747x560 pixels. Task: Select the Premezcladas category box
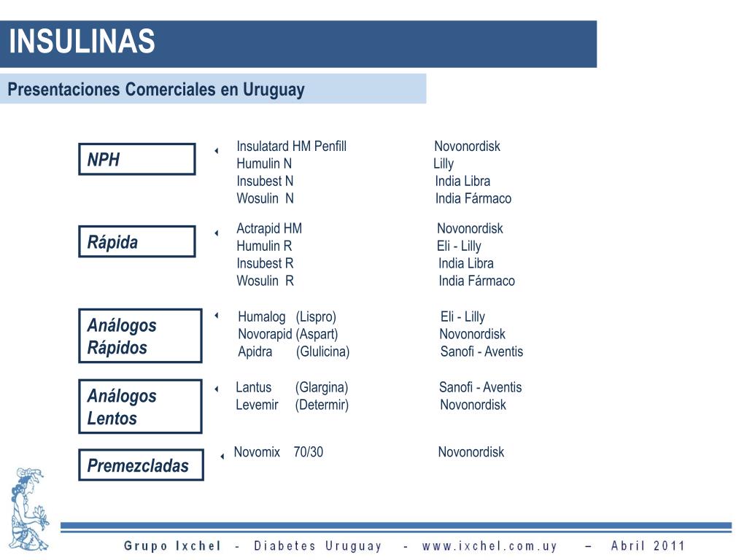(141, 464)
